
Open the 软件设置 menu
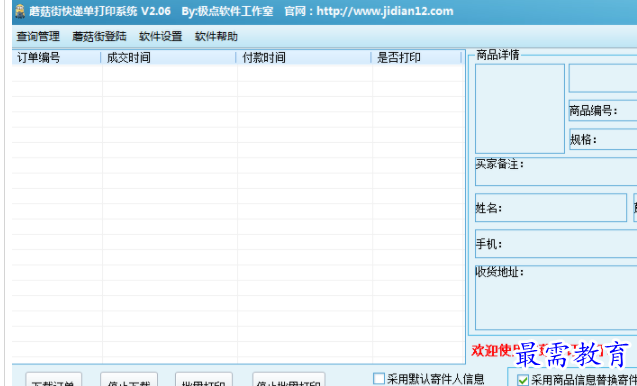(160, 36)
